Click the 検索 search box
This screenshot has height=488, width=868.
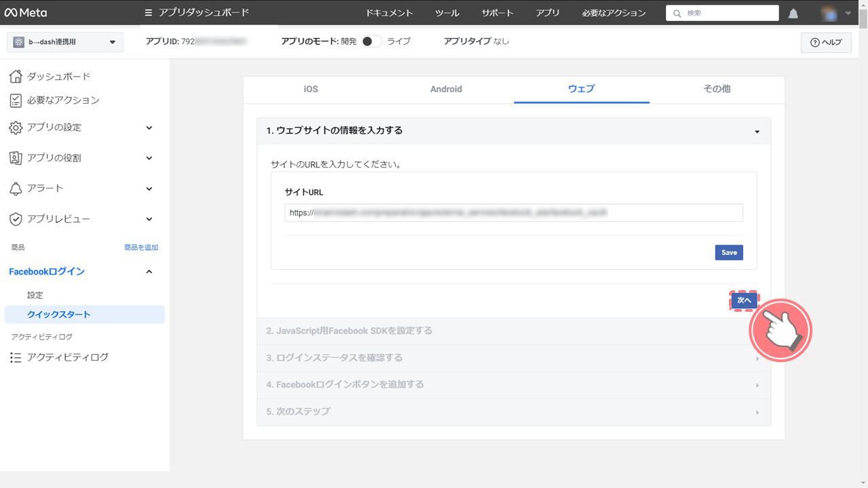pos(722,14)
